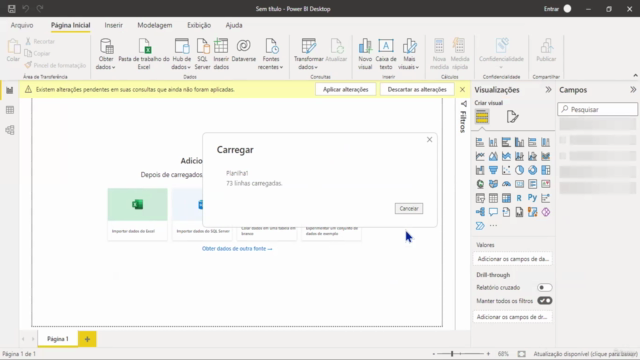
Task: Select the decomposition tree visual
Action: tap(480, 212)
